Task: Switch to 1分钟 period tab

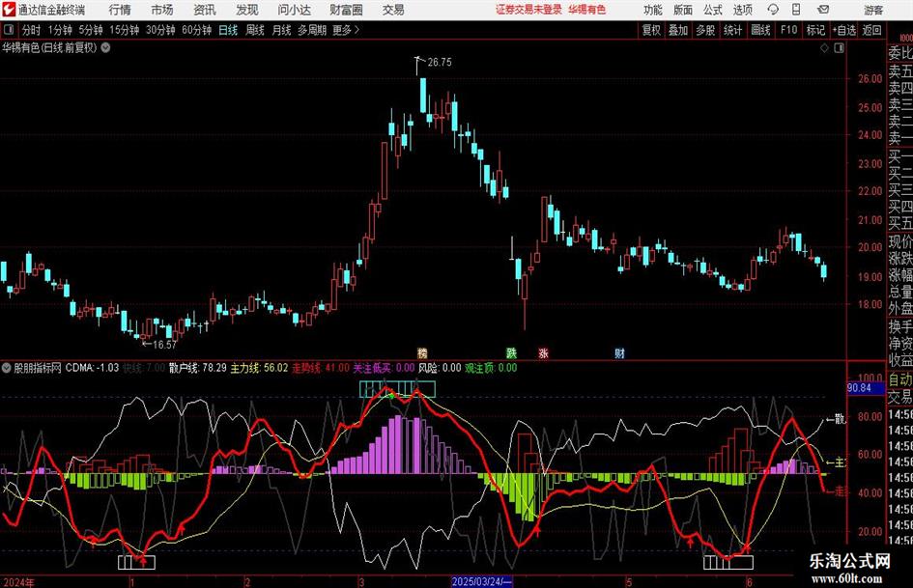Action: coord(60,30)
